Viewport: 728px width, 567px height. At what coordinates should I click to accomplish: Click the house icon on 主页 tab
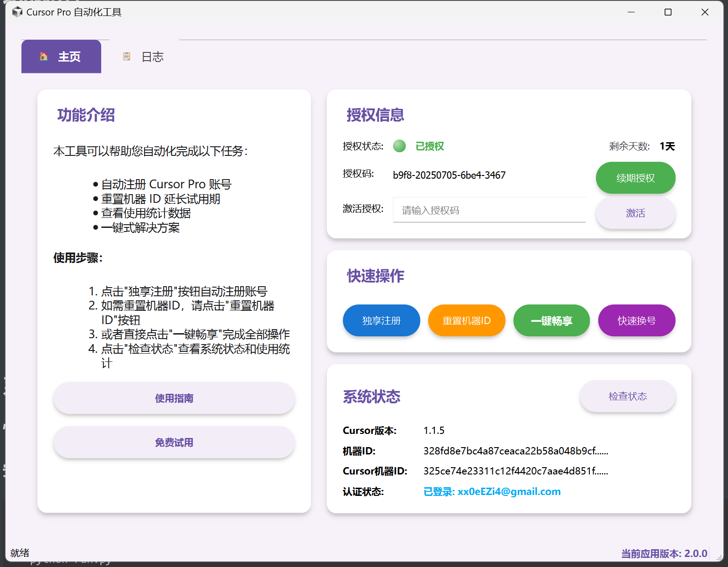pos(44,57)
